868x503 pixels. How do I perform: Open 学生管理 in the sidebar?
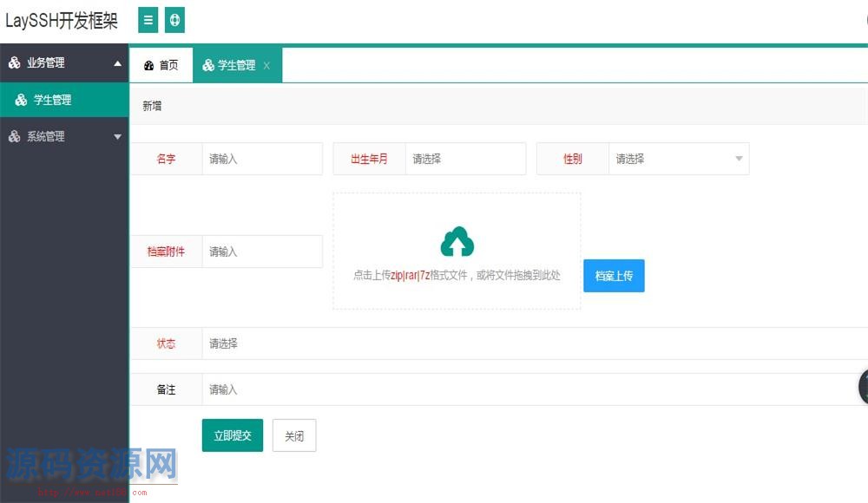click(64, 100)
